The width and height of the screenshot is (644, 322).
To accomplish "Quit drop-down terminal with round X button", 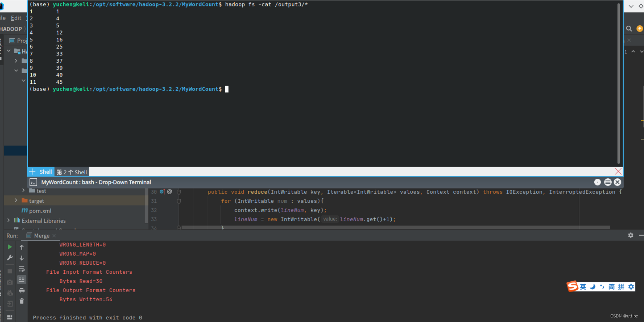I will pos(617,182).
